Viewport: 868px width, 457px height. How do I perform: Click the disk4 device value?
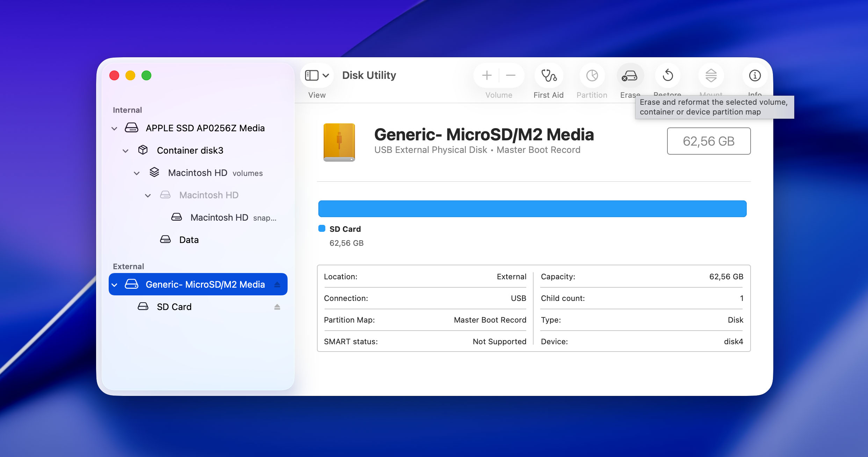pyautogui.click(x=733, y=341)
